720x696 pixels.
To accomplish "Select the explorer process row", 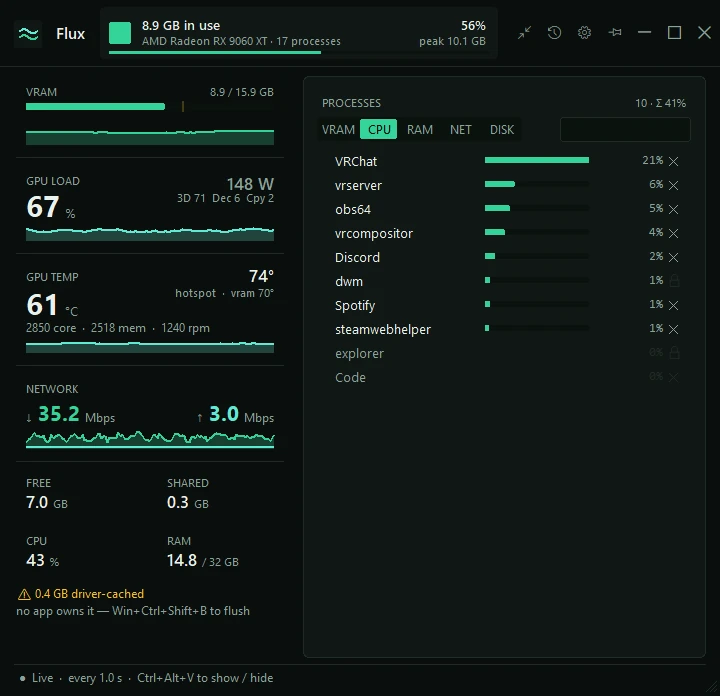I will pyautogui.click(x=504, y=353).
